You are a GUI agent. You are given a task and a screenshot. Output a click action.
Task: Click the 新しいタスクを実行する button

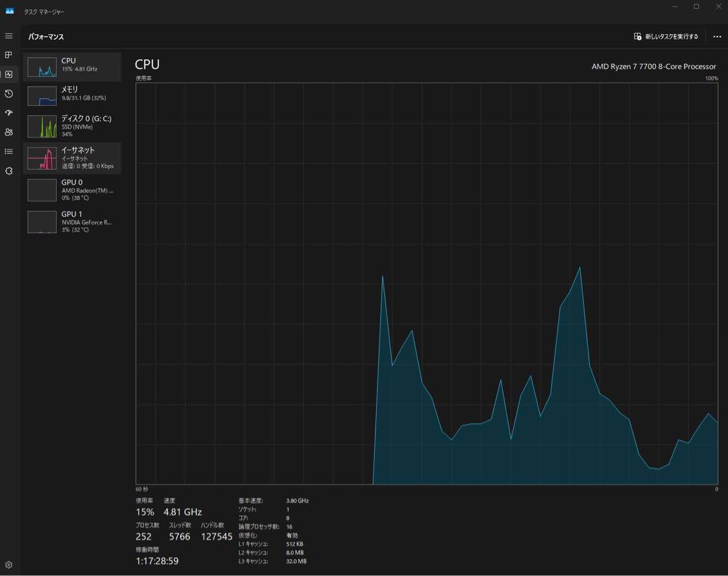pos(666,36)
